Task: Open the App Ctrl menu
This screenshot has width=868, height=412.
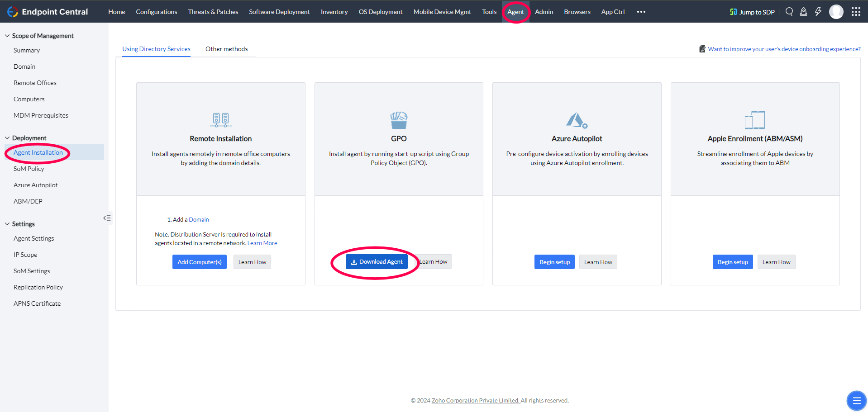Action: pos(613,12)
